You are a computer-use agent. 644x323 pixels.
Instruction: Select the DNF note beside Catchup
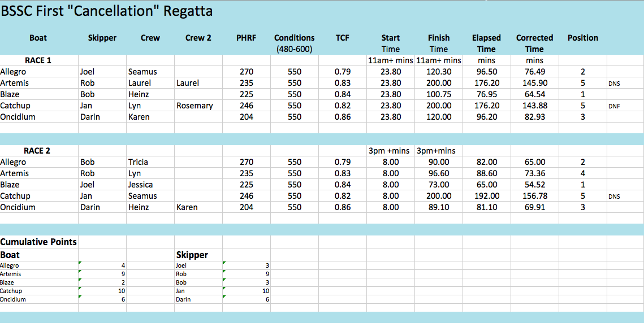(614, 106)
